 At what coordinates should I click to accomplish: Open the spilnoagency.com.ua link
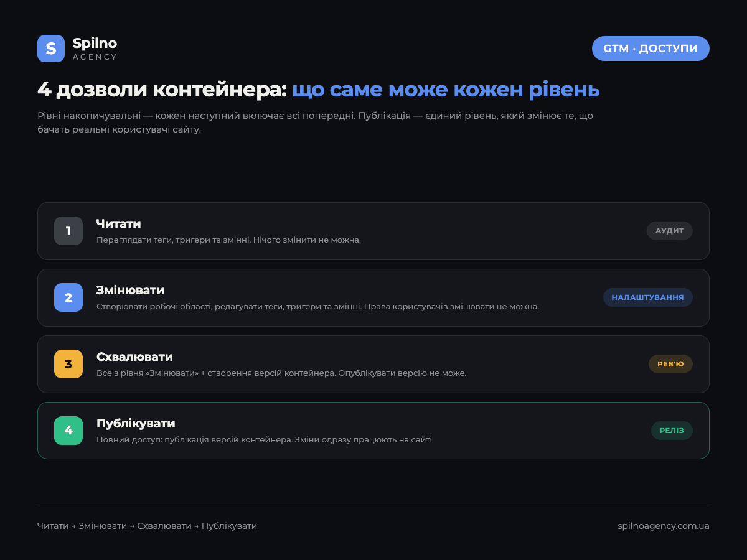[664, 526]
